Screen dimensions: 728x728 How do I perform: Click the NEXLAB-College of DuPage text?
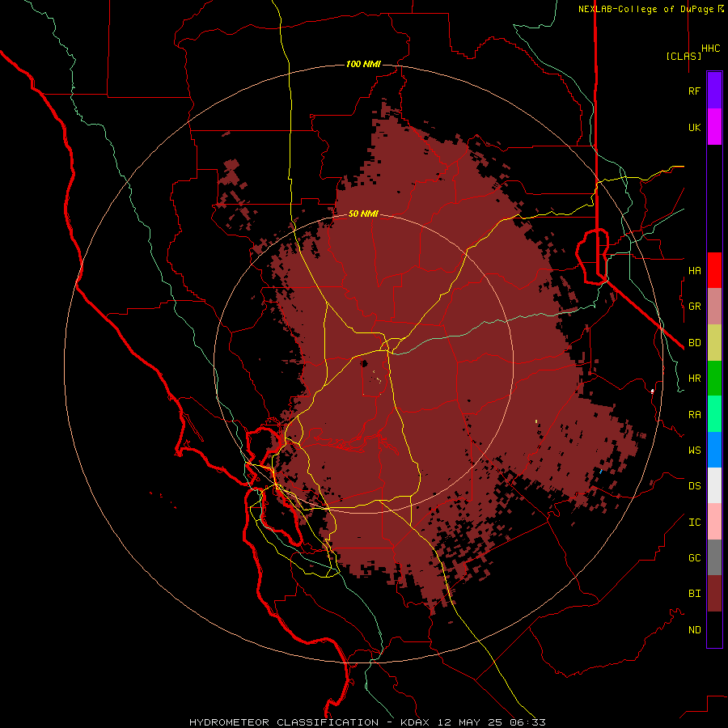coord(645,9)
